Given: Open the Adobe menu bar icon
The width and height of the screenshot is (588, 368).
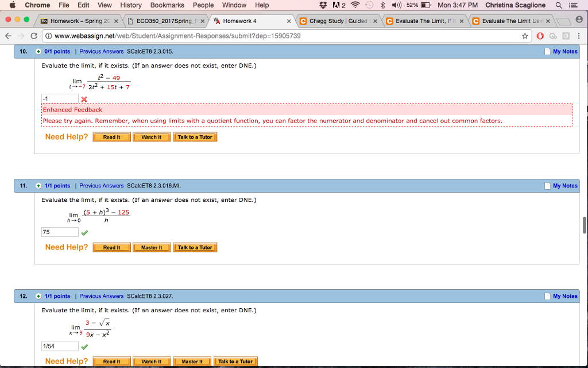Looking at the screenshot, I should [x=339, y=5].
